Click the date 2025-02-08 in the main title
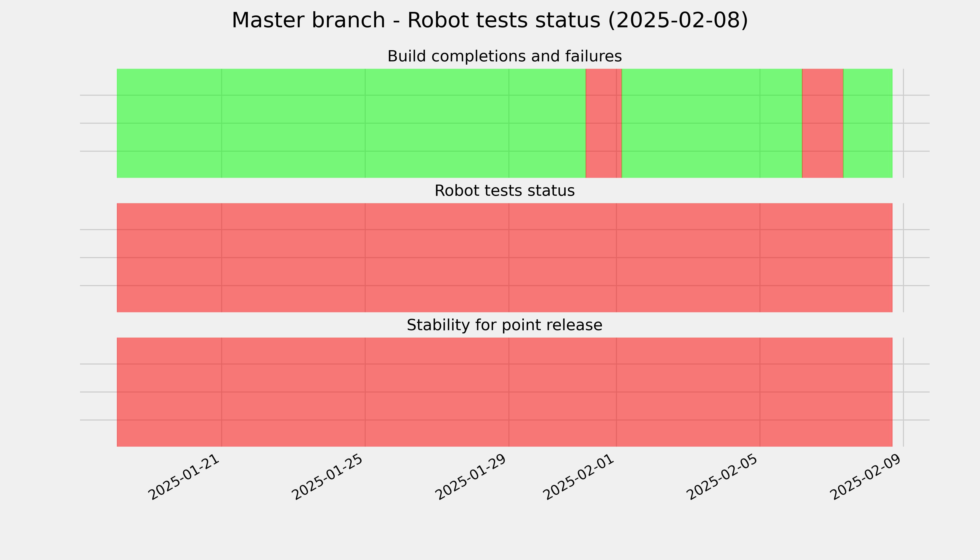Viewport: 980px width, 560px height. (x=678, y=20)
